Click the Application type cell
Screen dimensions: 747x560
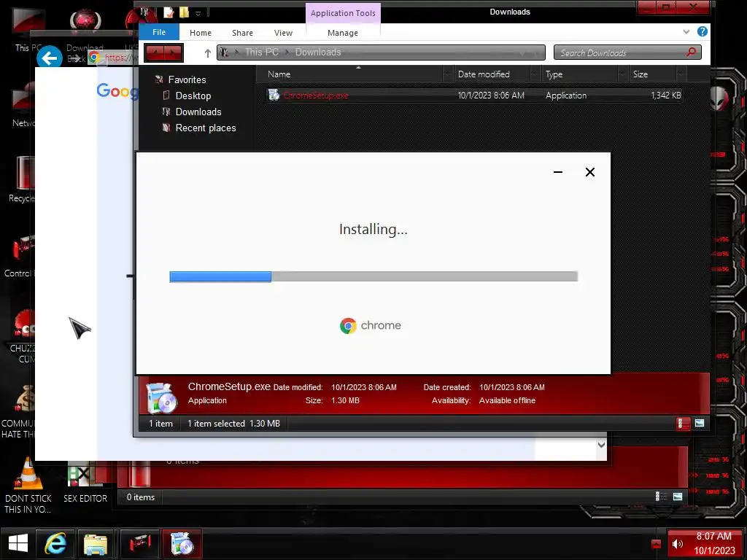pos(566,96)
